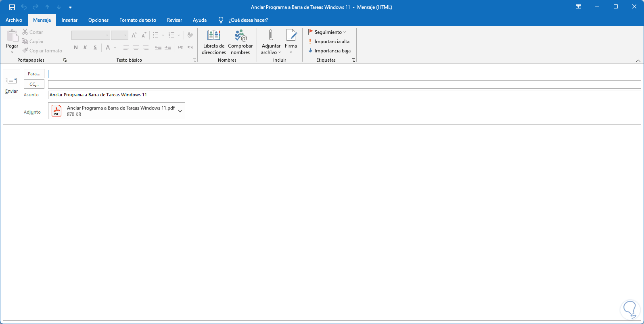Go to next item with the down arrow

click(x=59, y=7)
